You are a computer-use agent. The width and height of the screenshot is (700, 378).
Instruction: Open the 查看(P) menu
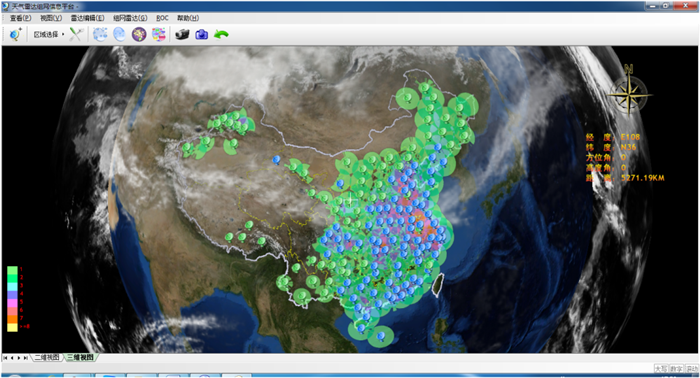point(20,18)
